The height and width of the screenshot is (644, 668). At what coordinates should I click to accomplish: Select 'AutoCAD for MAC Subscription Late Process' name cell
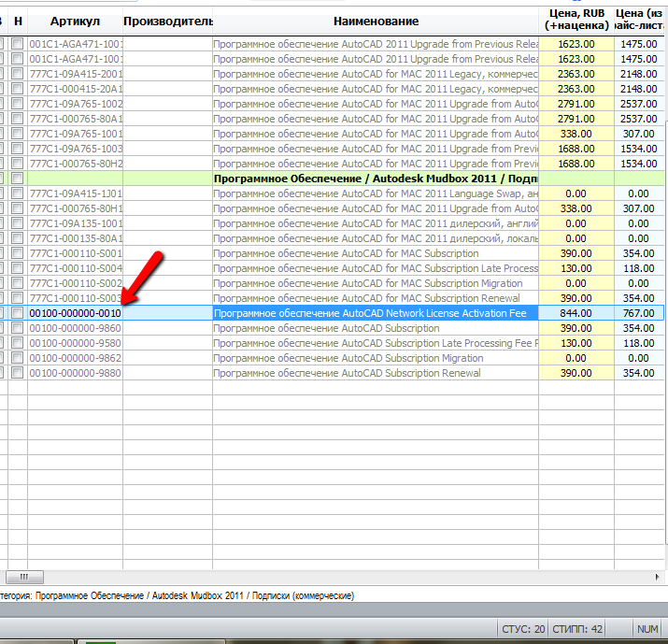point(376,268)
